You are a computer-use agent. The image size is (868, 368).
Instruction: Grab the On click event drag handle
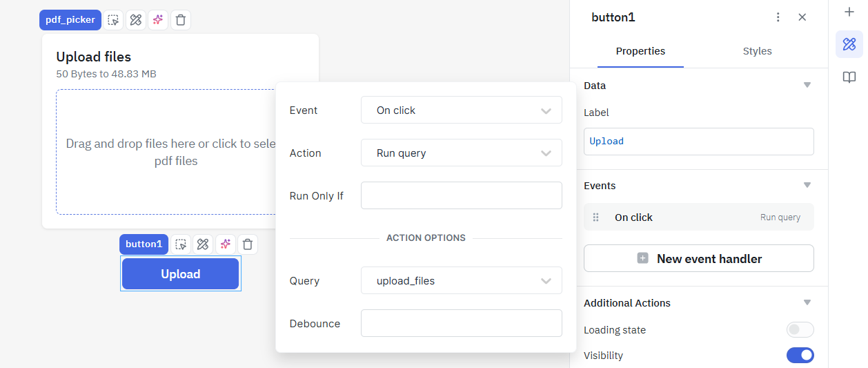point(596,217)
